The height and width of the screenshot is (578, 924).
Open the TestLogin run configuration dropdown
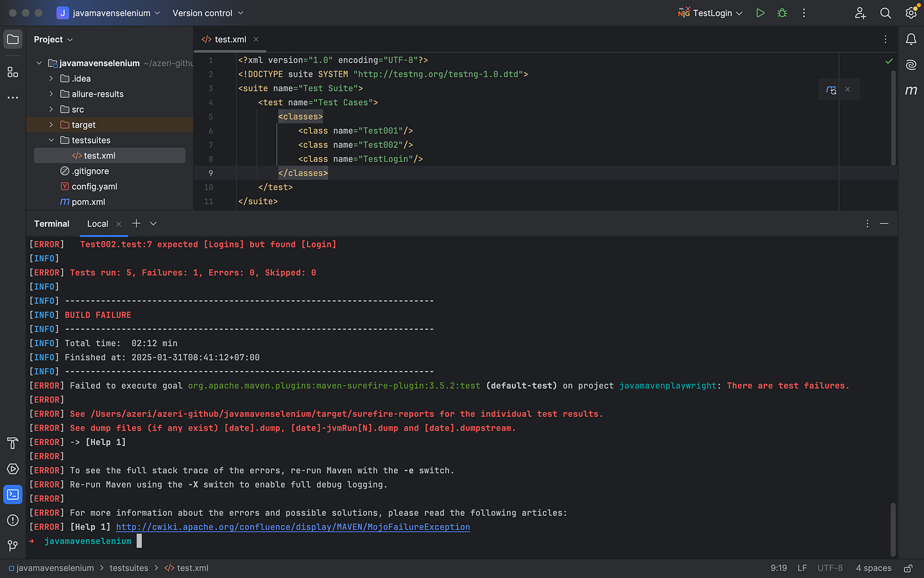(710, 13)
